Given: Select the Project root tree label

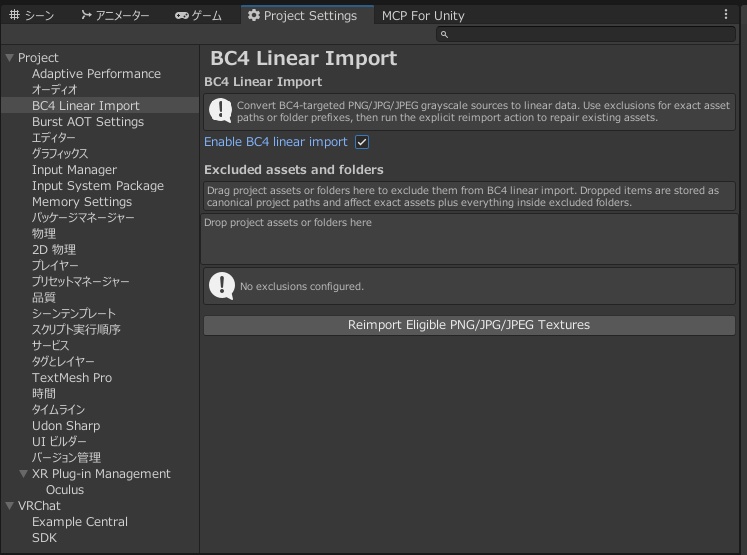Looking at the screenshot, I should (x=38, y=58).
